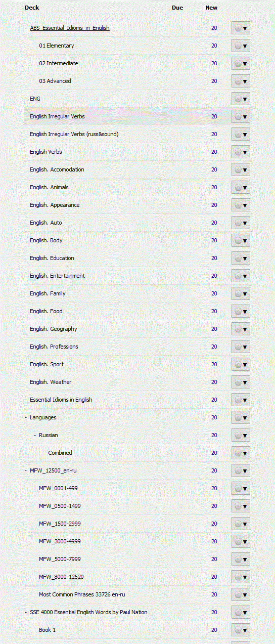Open gear menu for Book 1 deck
The height and width of the screenshot is (644, 275).
241,630
